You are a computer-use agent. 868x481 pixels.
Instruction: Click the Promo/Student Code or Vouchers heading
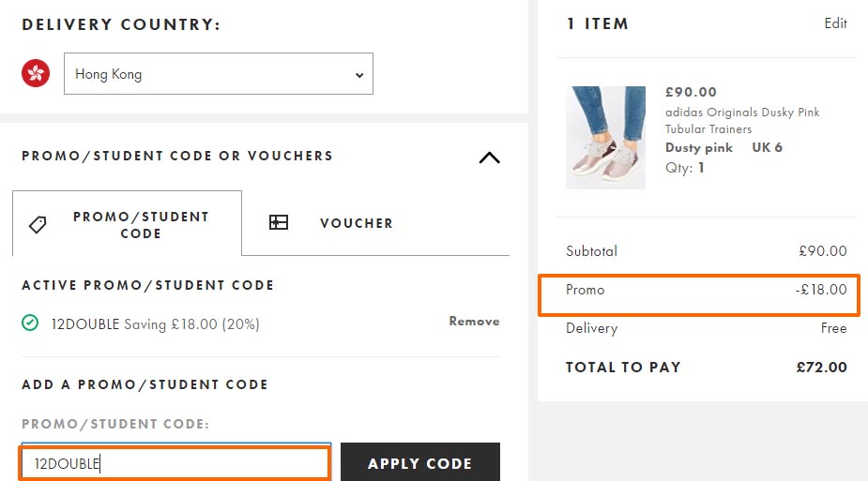tap(177, 156)
